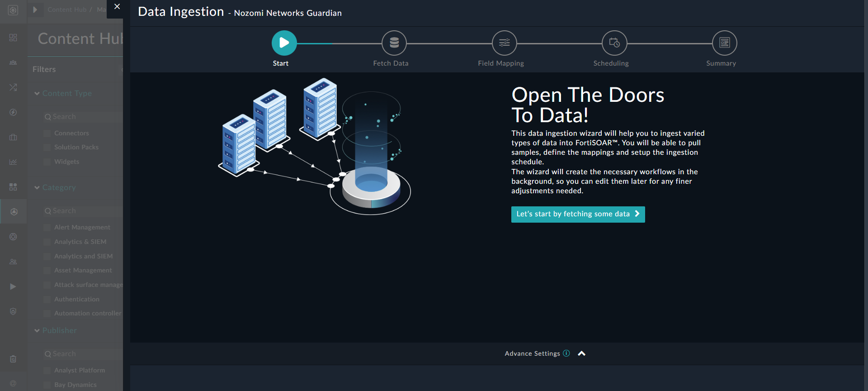868x391 pixels.
Task: Click the Start step play icon
Action: [x=284, y=43]
